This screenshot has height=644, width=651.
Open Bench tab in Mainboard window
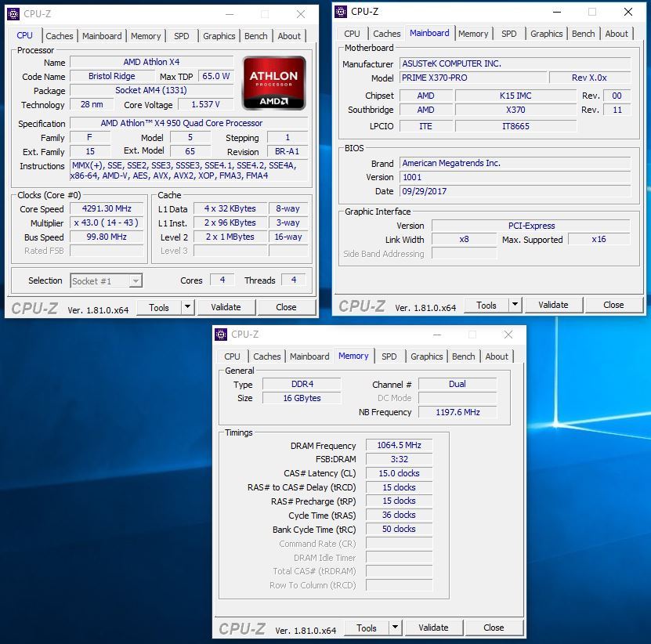584,34
